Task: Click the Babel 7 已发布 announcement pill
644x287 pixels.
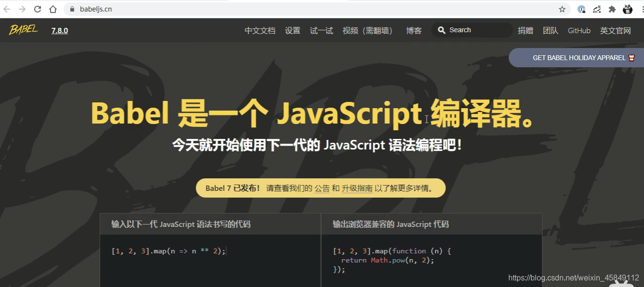Action: click(321, 188)
